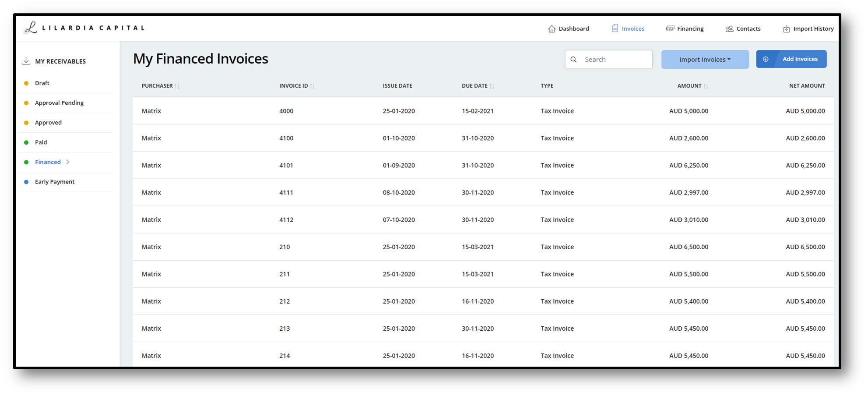
Task: Open the Dashboard menu item
Action: pos(569,28)
